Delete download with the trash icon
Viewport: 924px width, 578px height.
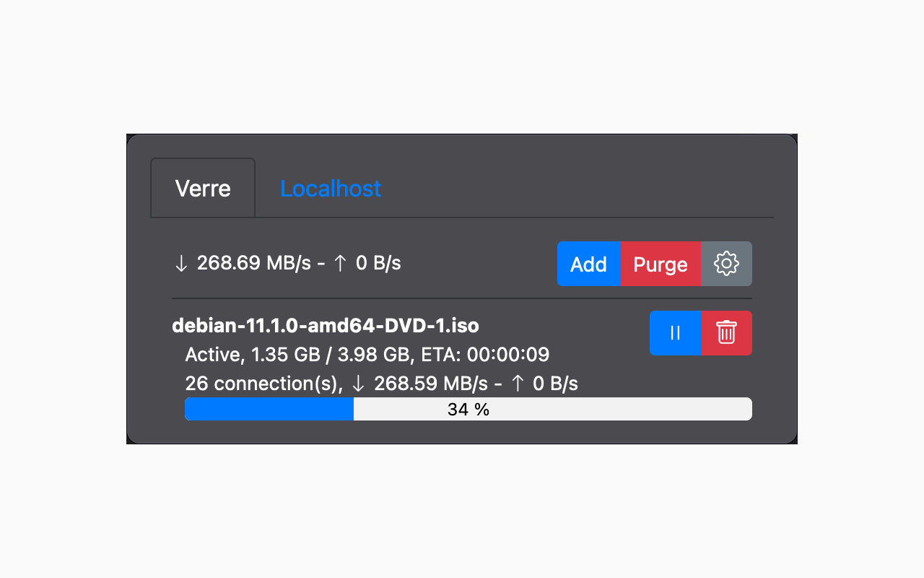tap(726, 333)
